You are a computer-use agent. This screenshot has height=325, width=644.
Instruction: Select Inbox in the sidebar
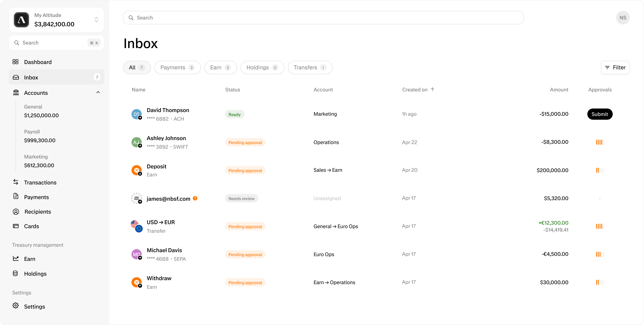(56, 77)
